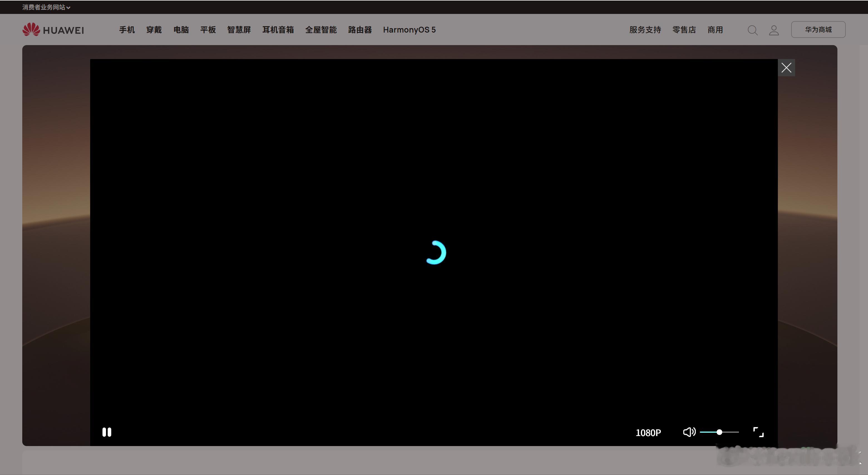The width and height of the screenshot is (868, 475).
Task: Open 服务支持 support page
Action: pos(645,30)
